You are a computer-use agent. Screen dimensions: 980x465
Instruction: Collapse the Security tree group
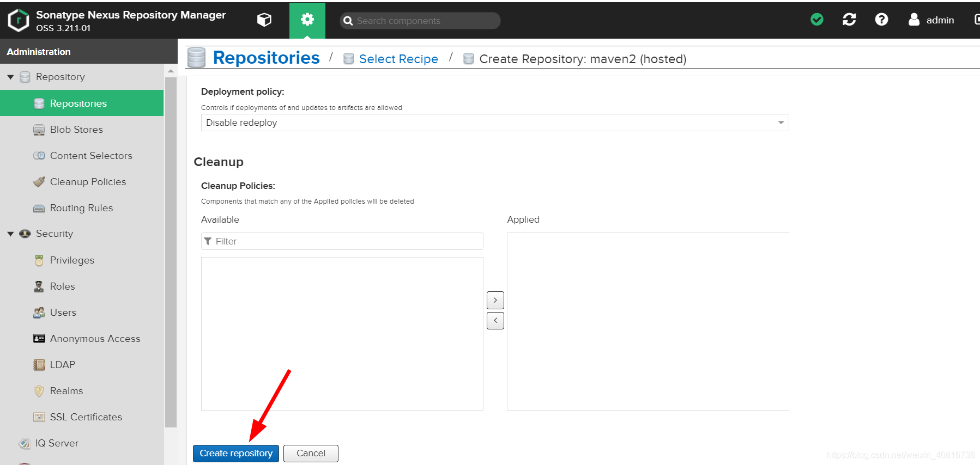point(10,234)
